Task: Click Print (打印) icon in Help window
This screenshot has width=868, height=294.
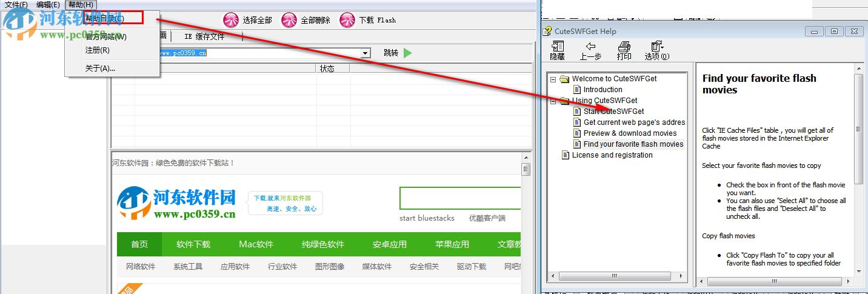Action: point(624,47)
